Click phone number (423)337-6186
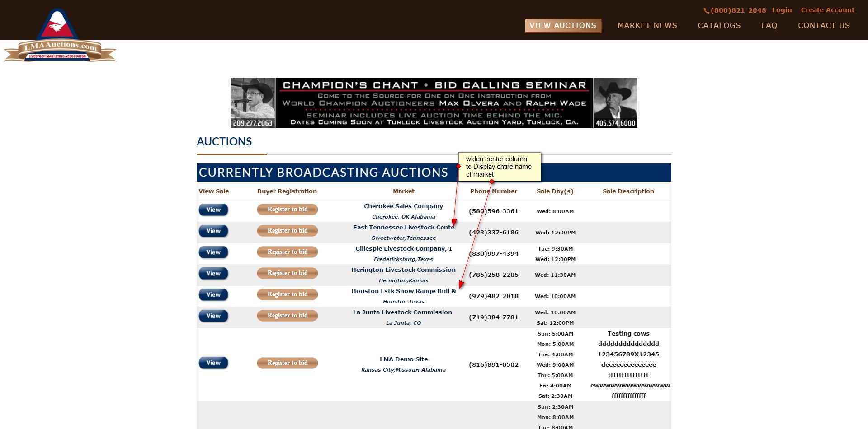This screenshot has width=868, height=429. (x=494, y=233)
